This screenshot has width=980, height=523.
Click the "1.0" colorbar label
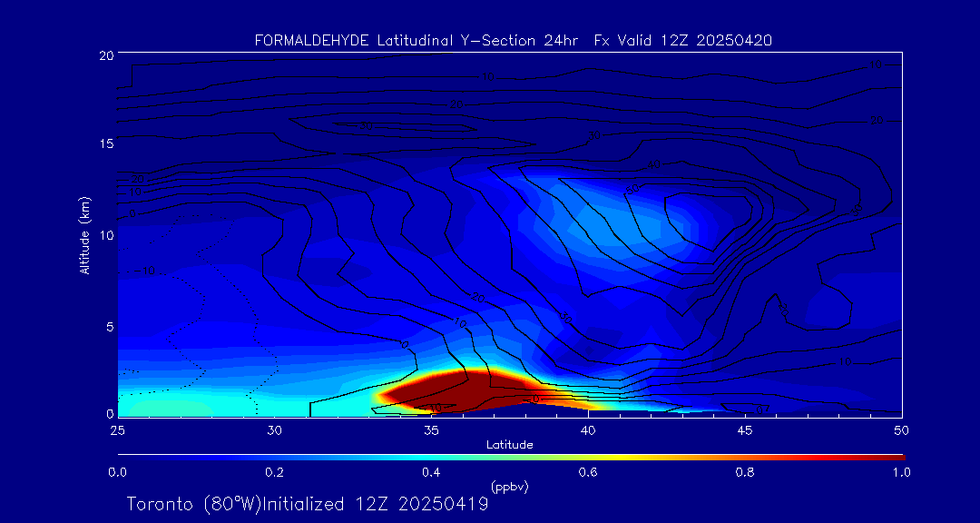pos(898,472)
